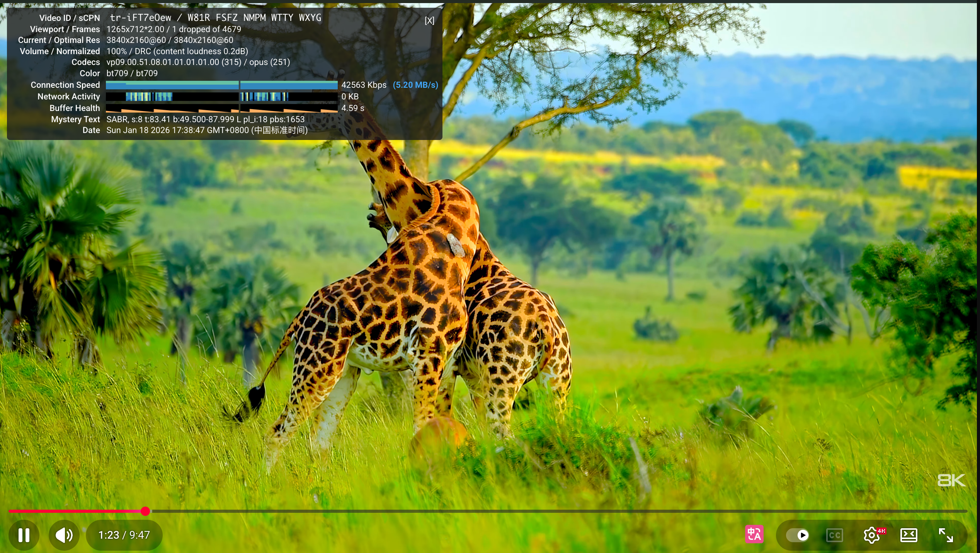Image resolution: width=980 pixels, height=553 pixels.
Task: Close the stats for nerds panel
Action: click(429, 21)
